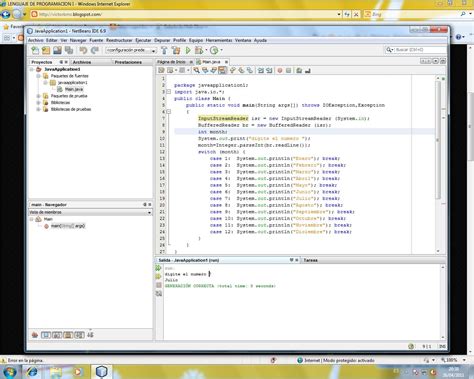Toggle the first filter button in Navigator footer
The image size is (474, 379).
(x=46, y=335)
